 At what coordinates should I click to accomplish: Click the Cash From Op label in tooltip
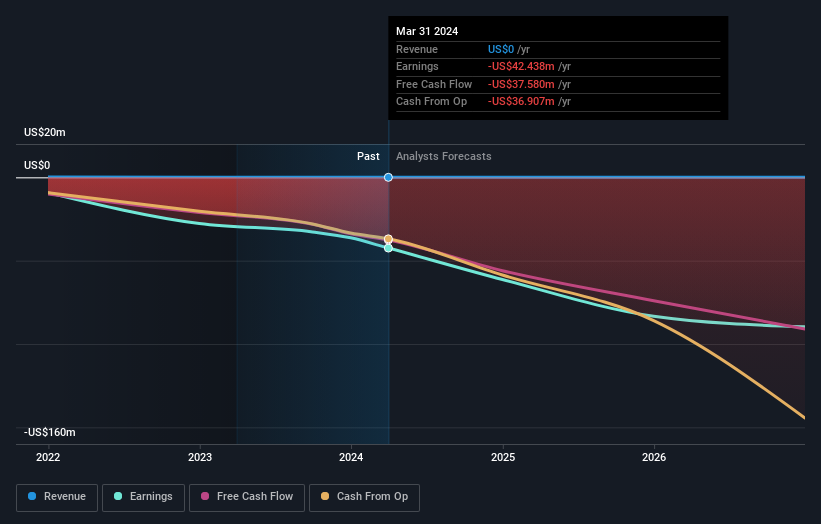point(431,102)
